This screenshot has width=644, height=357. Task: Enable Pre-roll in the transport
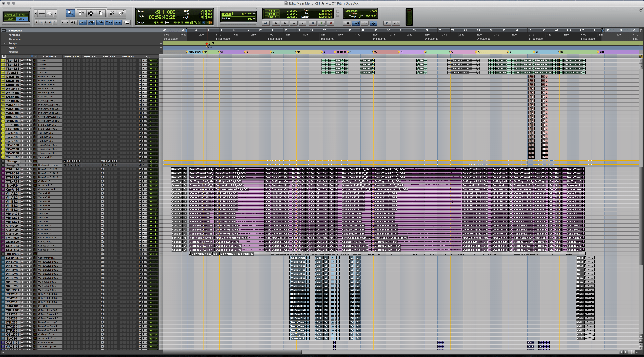272,11
